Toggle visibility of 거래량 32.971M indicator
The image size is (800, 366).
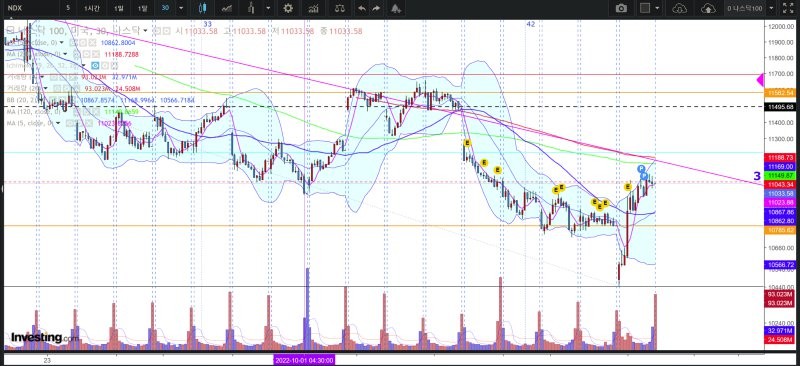54,77
